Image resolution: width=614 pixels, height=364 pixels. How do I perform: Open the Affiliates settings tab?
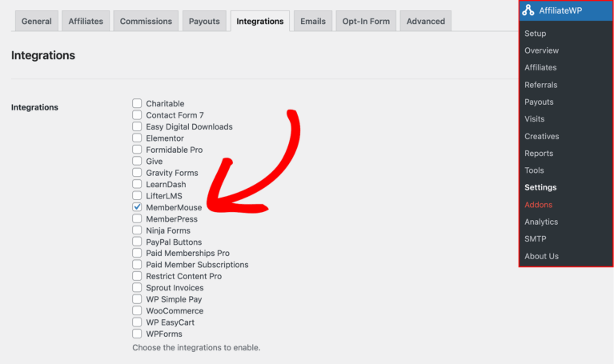[86, 21]
